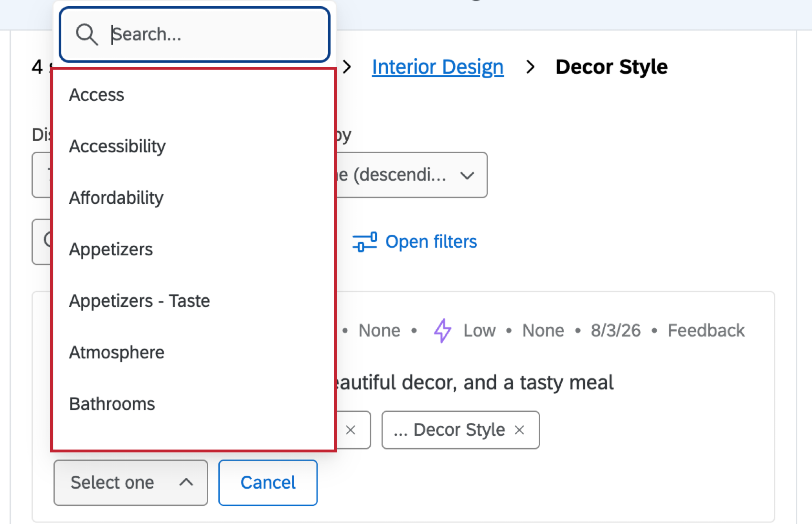Choose the Appetizers - Taste entry
The image size is (812, 524).
[193, 301]
